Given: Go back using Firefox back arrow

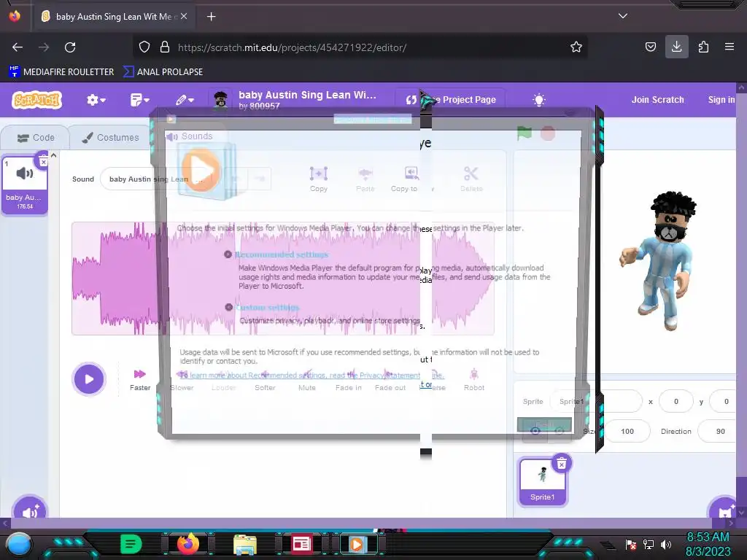Looking at the screenshot, I should coord(18,47).
